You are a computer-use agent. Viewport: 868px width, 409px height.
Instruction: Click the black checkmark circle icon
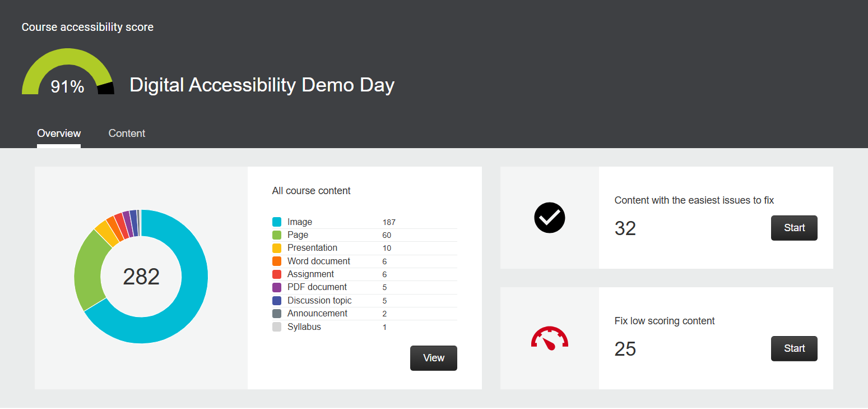coord(549,218)
